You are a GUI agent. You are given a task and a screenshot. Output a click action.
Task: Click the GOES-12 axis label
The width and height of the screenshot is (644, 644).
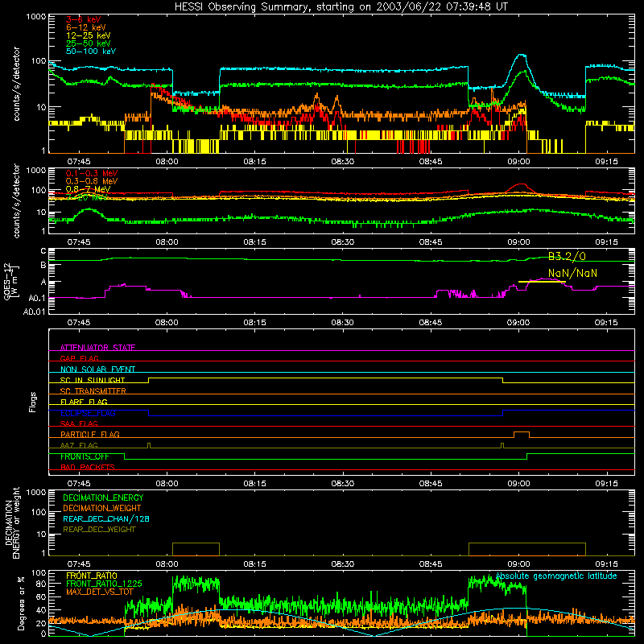point(7,281)
